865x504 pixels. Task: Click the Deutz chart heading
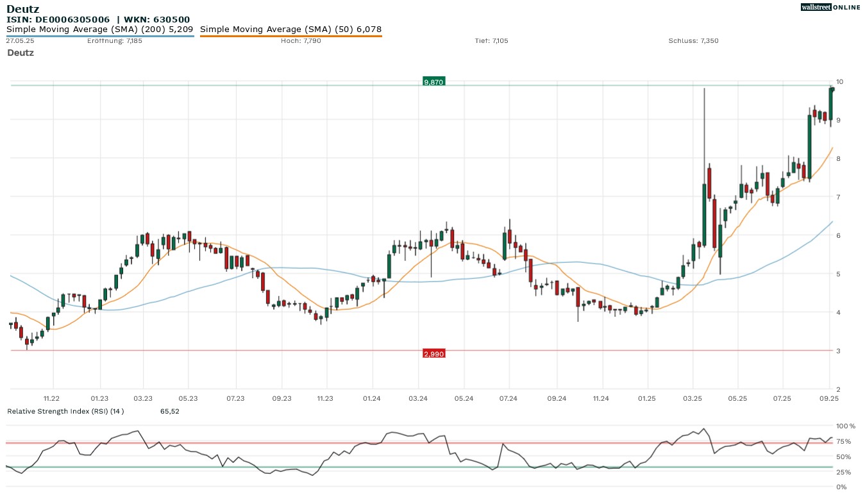[x=21, y=53]
